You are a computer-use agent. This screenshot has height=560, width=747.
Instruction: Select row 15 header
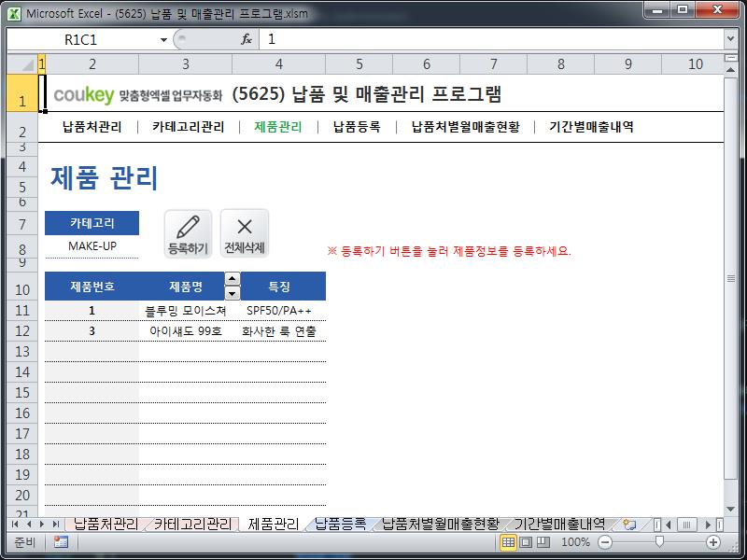pos(22,392)
